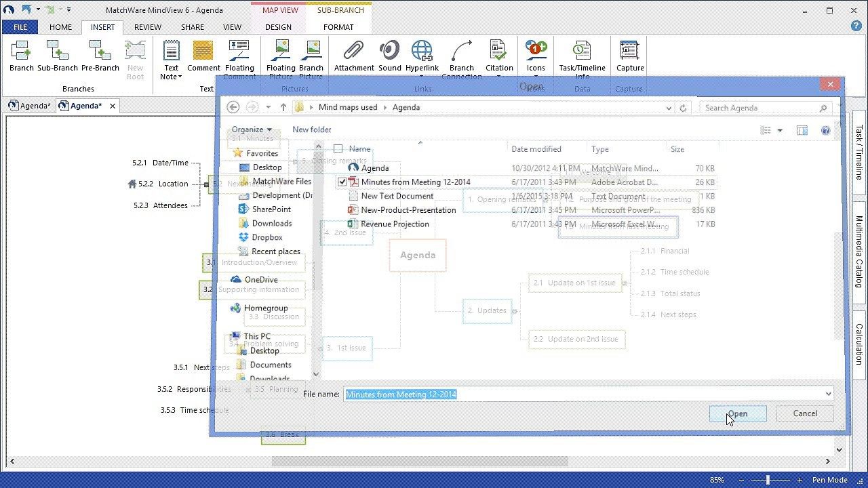Tick the select-all checkbox beside Name column
This screenshot has height=488, width=868.
tap(338, 149)
